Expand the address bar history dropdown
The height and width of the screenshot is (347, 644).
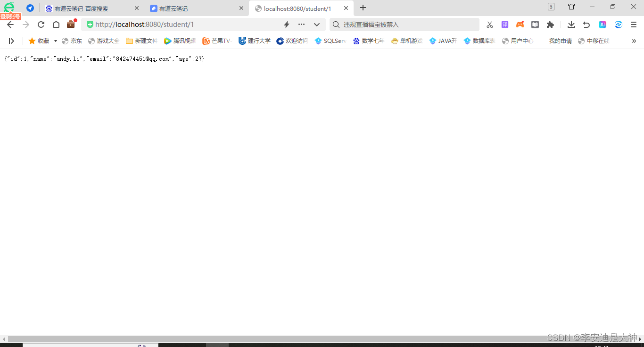(317, 25)
